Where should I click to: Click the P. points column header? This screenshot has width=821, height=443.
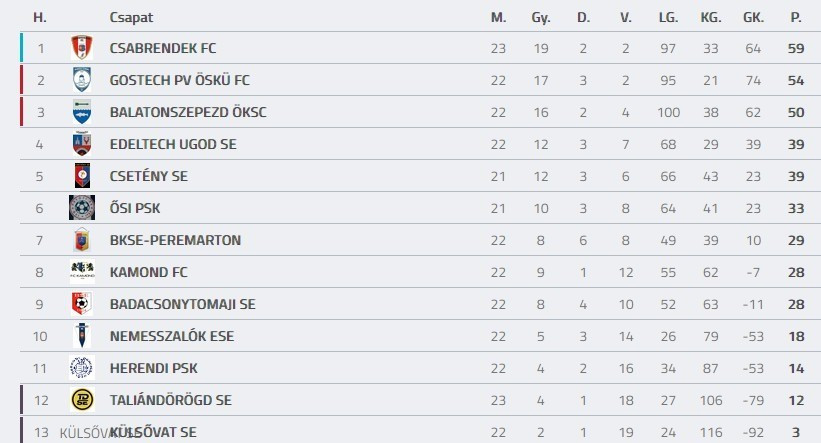point(796,17)
